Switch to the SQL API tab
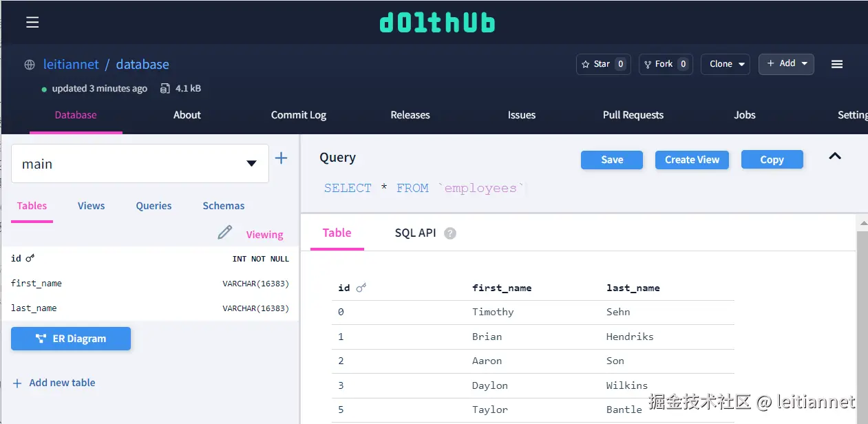Screen dimensions: 868x424 pyautogui.click(x=415, y=233)
